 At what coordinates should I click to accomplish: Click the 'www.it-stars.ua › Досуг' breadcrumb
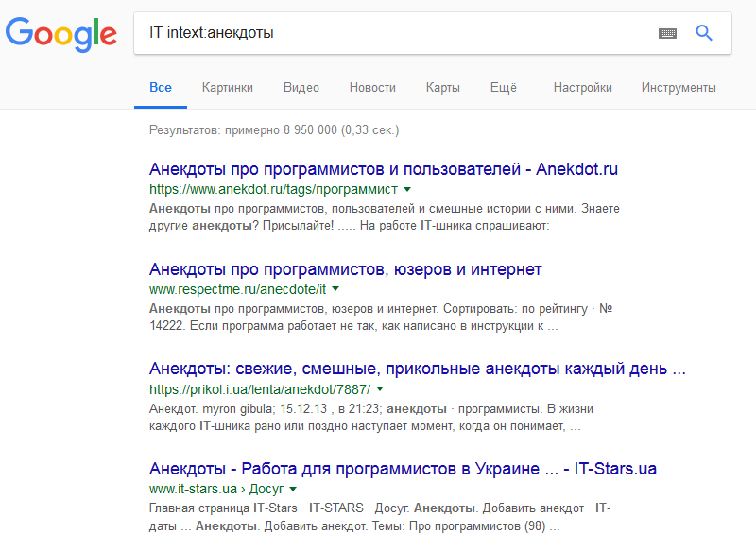pos(216,489)
